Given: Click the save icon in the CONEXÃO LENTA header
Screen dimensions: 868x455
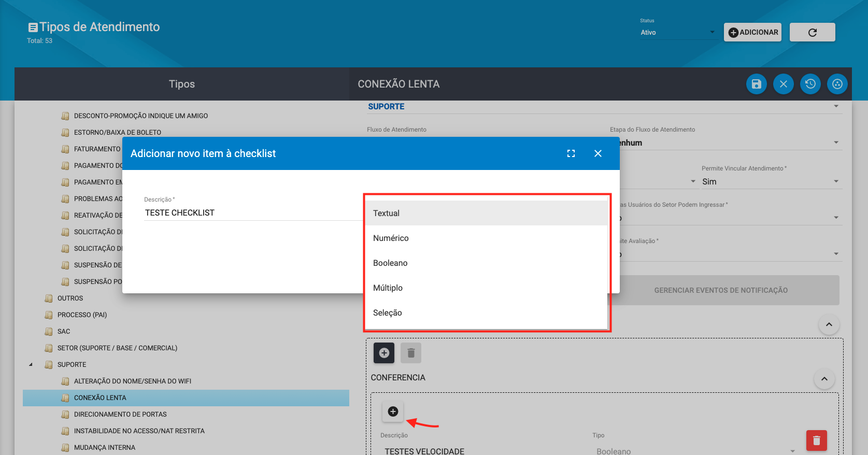Looking at the screenshot, I should click(757, 84).
